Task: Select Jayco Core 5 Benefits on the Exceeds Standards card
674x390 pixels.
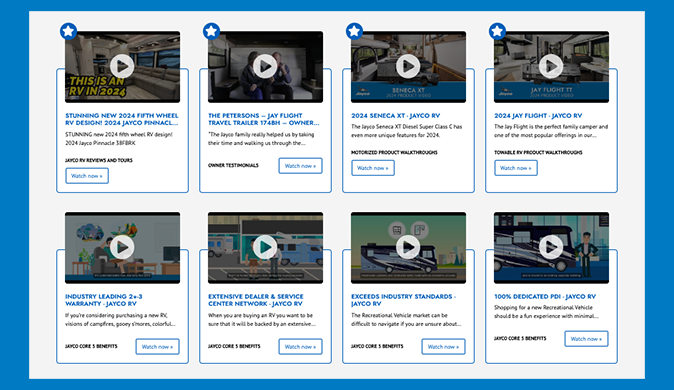Action: (377, 347)
